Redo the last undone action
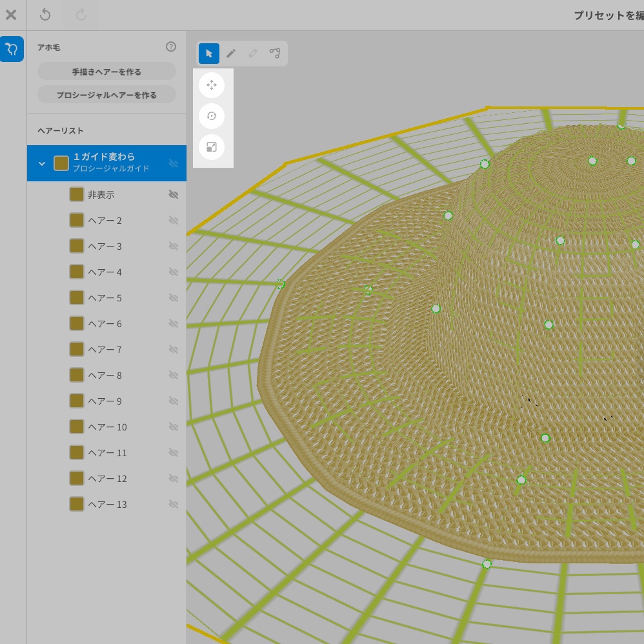This screenshot has height=644, width=644. (81, 15)
